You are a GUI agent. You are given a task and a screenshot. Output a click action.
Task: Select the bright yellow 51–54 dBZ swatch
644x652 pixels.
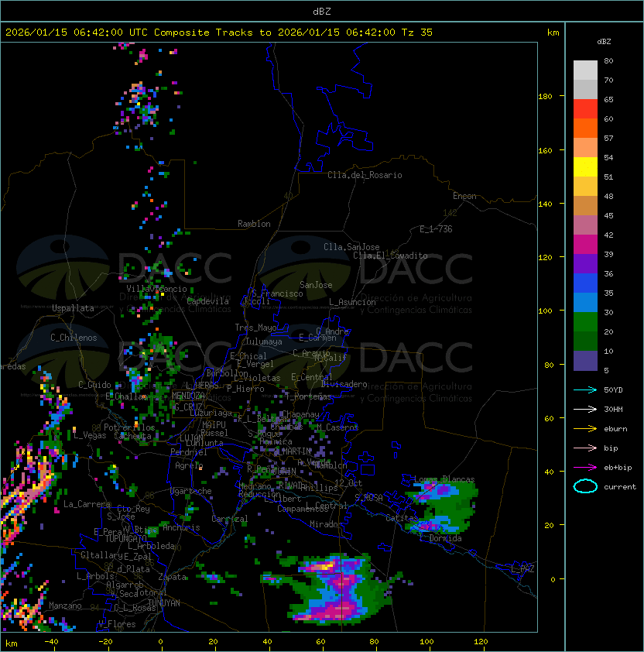[585, 167]
